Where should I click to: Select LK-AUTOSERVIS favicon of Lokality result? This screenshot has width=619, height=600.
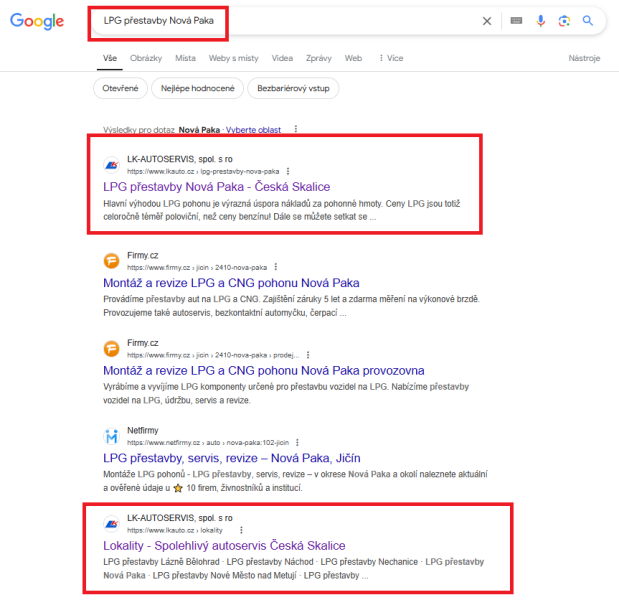(112, 524)
